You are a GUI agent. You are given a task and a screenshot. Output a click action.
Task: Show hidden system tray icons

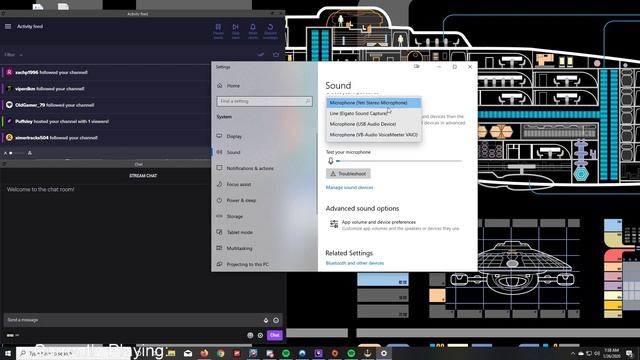tap(573, 353)
